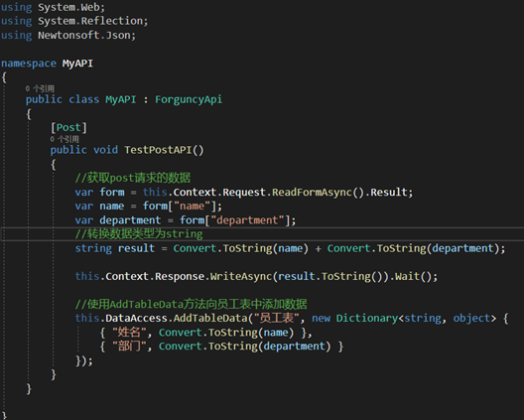The height and width of the screenshot is (420, 524).
Task: Click the "0 个引用" CodeLens above TestPostAPI
Action: tap(65, 139)
